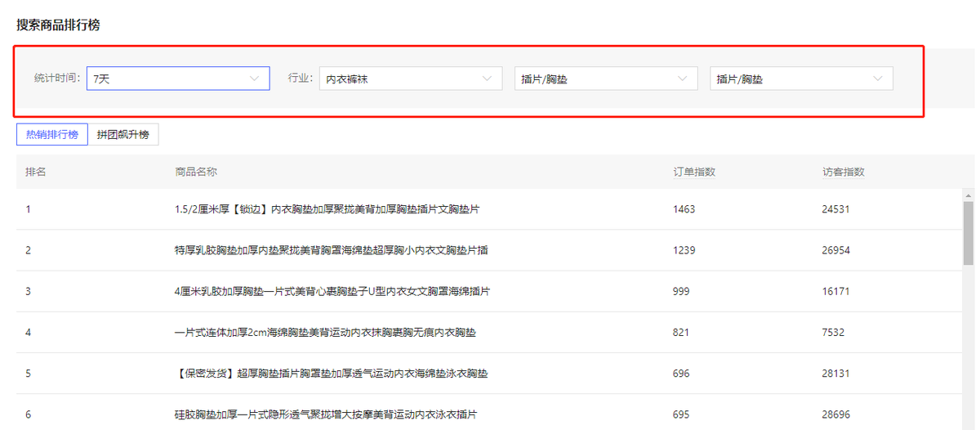Select product 特厚乳胶胸垫加厚内垫聚拢
Viewport: 980px width, 430px height.
(332, 250)
